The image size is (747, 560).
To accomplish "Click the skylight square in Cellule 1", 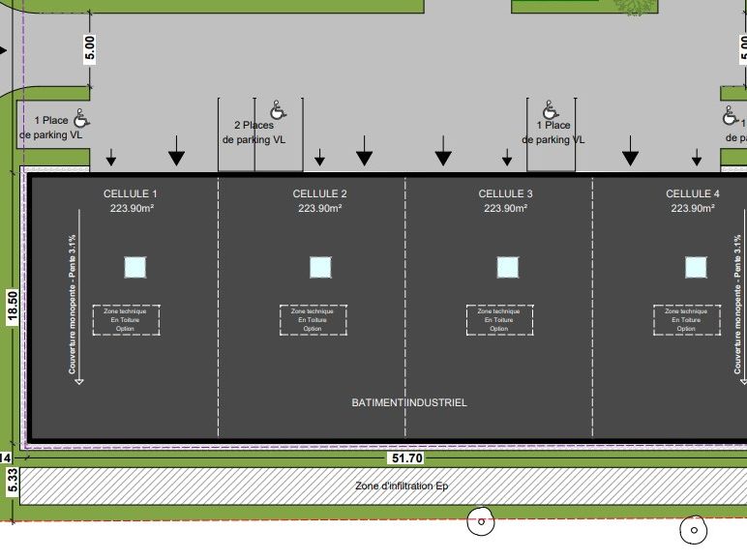I will 135,267.
